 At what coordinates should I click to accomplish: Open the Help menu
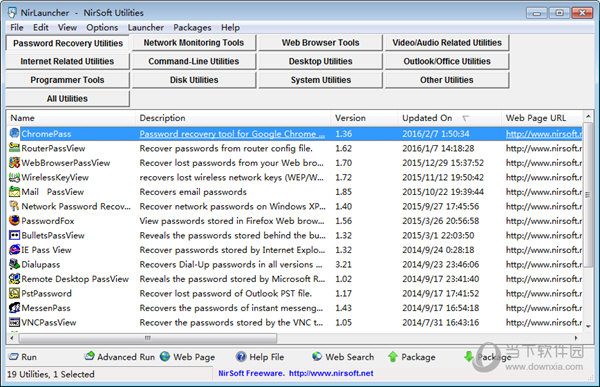tap(230, 28)
